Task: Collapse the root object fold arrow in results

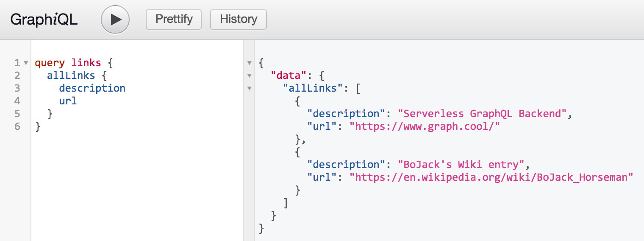Action: click(x=249, y=63)
